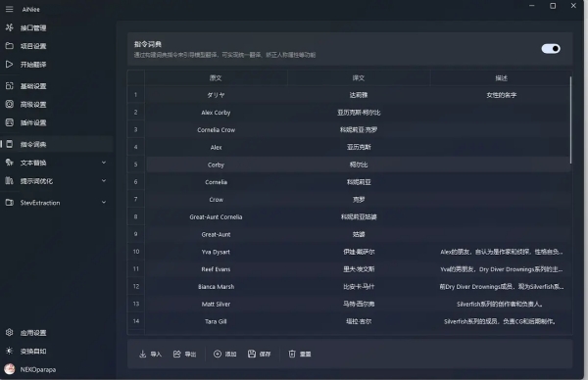This screenshot has height=380, width=588.
Task: Click the Great-Aunt Cornelia cell
Action: (x=216, y=217)
